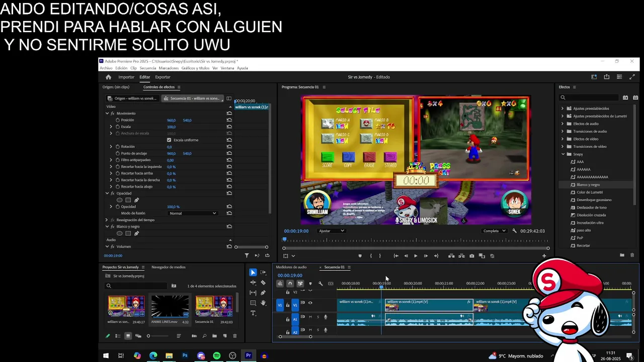Select Disolución cruzada effect preset
Image resolution: width=644 pixels, height=362 pixels.
(591, 215)
